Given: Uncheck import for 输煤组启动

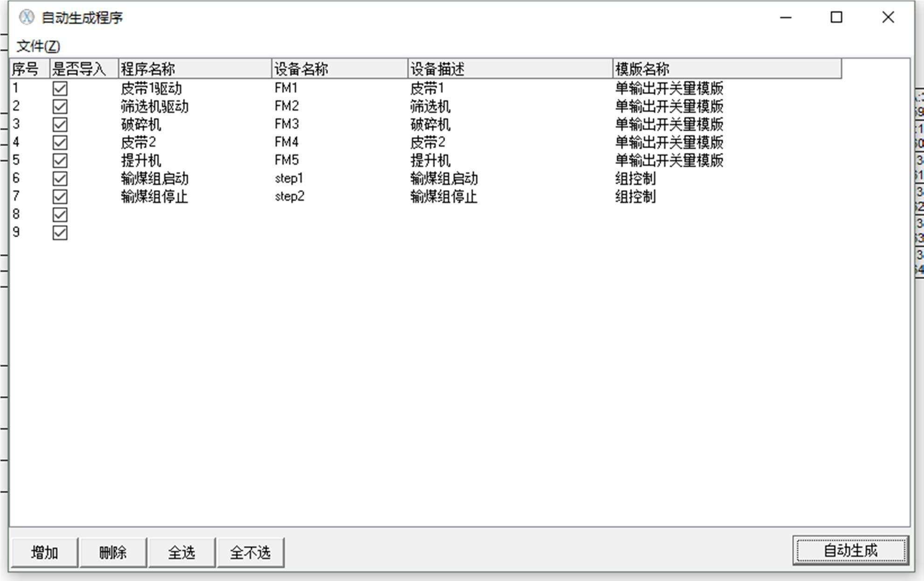Looking at the screenshot, I should 61,178.
